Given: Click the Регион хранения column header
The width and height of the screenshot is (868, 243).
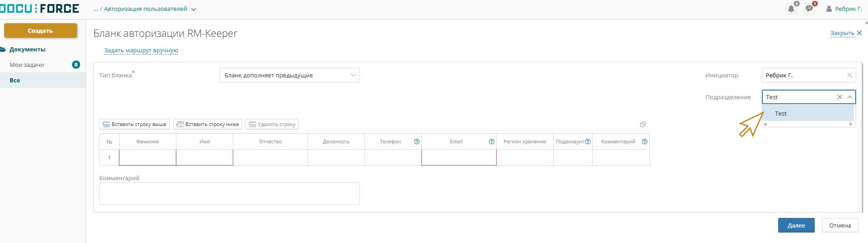Looking at the screenshot, I should (525, 142).
